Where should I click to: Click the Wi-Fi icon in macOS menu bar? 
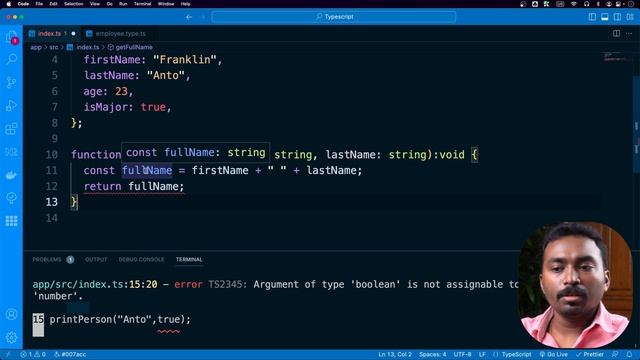coord(573,4)
